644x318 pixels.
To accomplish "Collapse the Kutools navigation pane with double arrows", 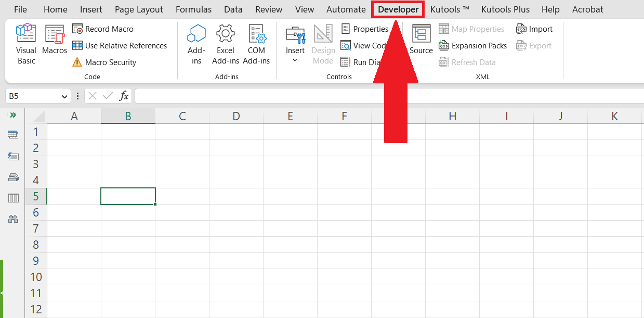I will [12, 115].
